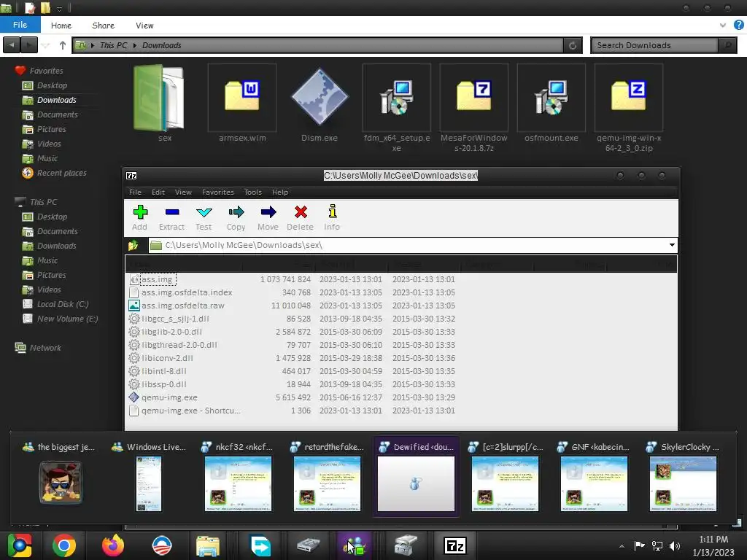The height and width of the screenshot is (560, 747).
Task: Select the 'Dewified' chat preview thumbnail
Action: point(416,476)
